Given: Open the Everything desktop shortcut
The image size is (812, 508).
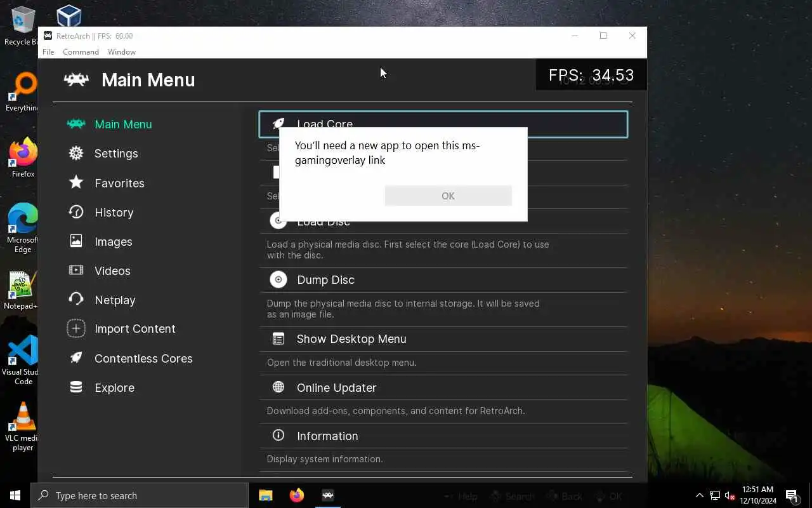Looking at the screenshot, I should [23, 91].
